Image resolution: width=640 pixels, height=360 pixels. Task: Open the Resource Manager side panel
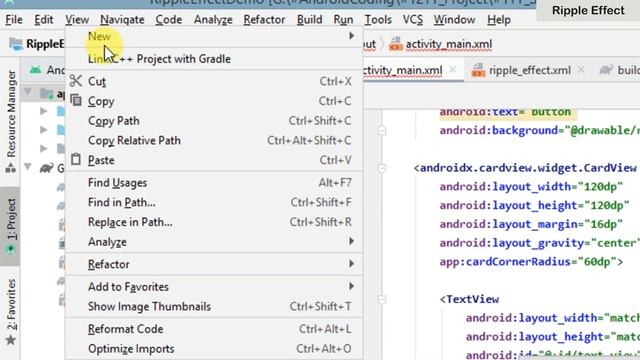pos(11,114)
